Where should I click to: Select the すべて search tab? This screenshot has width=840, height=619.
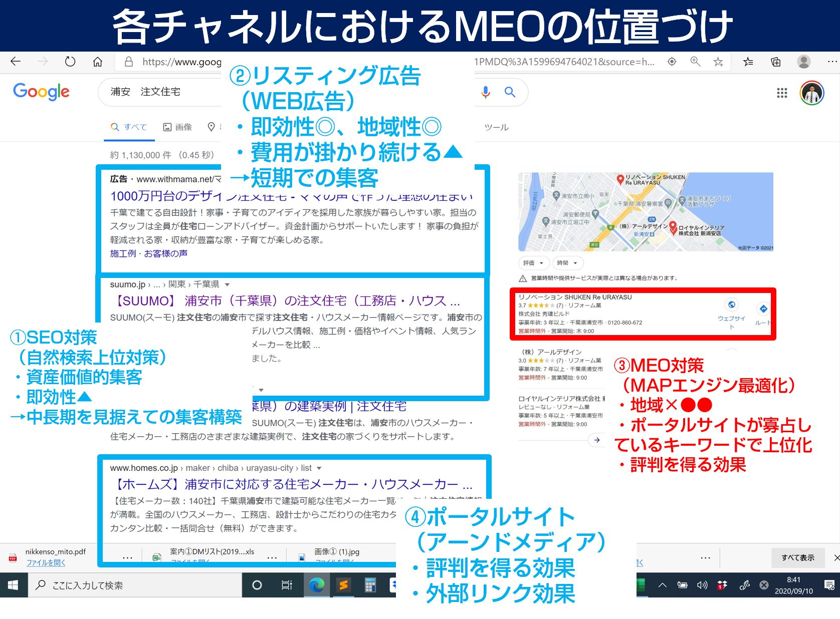[129, 127]
